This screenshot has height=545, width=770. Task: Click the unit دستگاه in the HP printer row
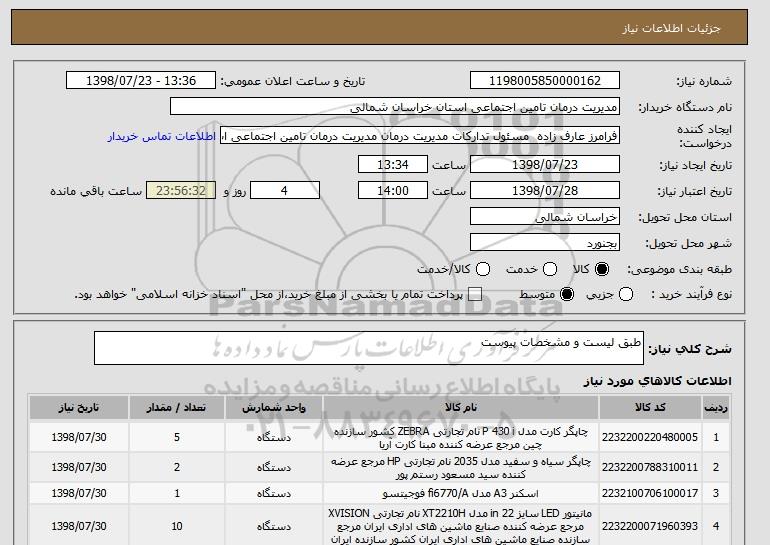point(274,467)
